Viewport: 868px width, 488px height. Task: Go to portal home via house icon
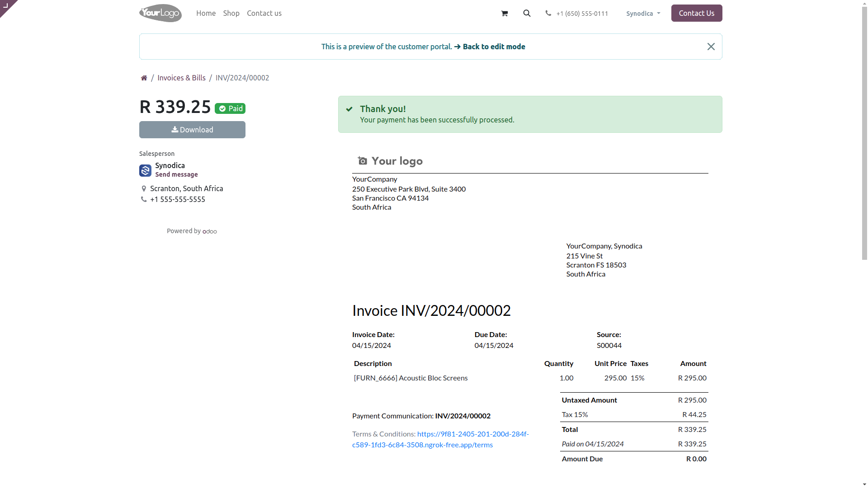pyautogui.click(x=144, y=78)
